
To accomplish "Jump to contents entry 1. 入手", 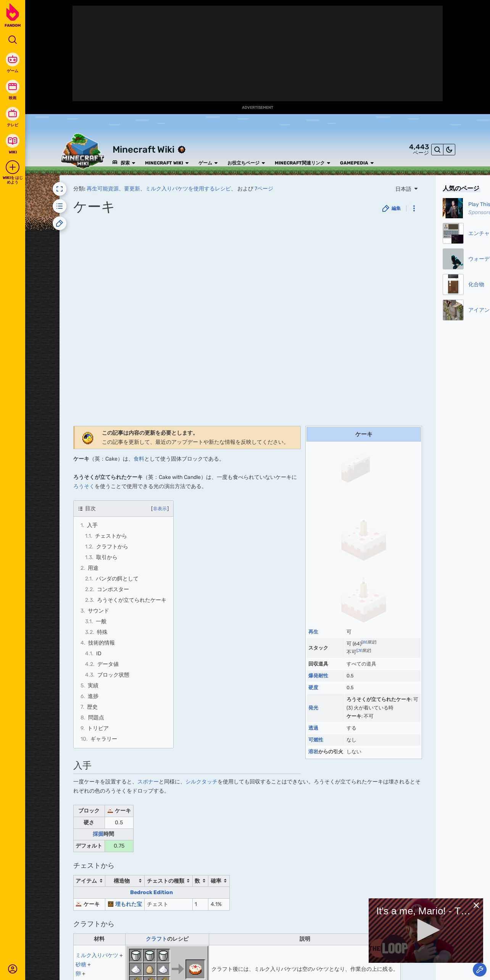I will tap(89, 525).
